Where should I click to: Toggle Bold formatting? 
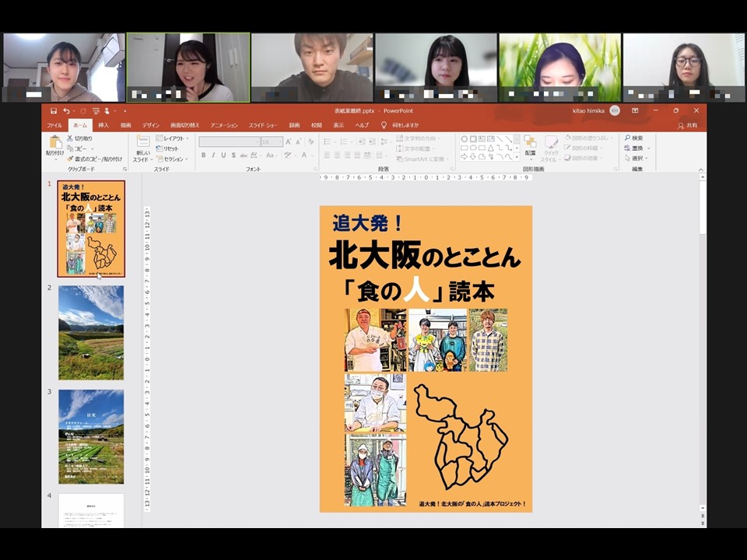tap(203, 156)
